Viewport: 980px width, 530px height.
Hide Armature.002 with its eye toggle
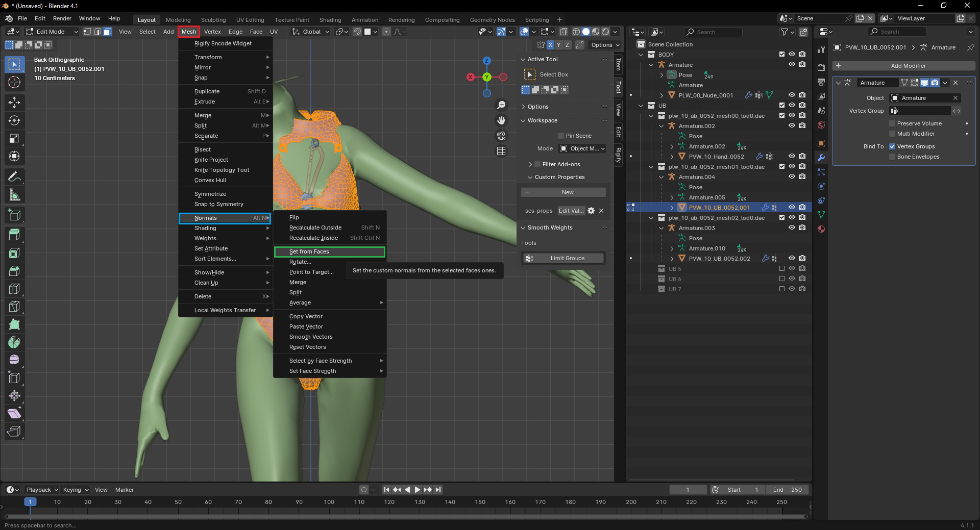click(x=792, y=126)
